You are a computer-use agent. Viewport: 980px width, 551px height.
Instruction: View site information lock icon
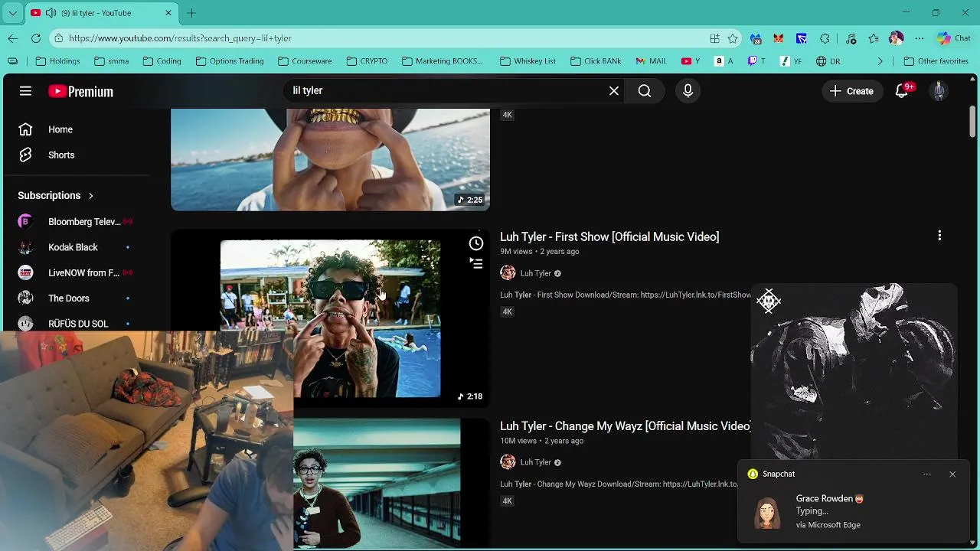point(59,38)
